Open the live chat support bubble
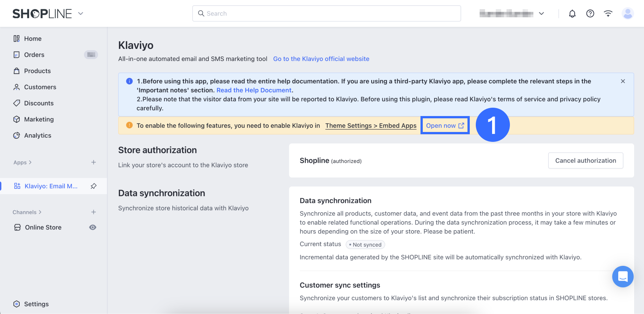 tap(622, 276)
